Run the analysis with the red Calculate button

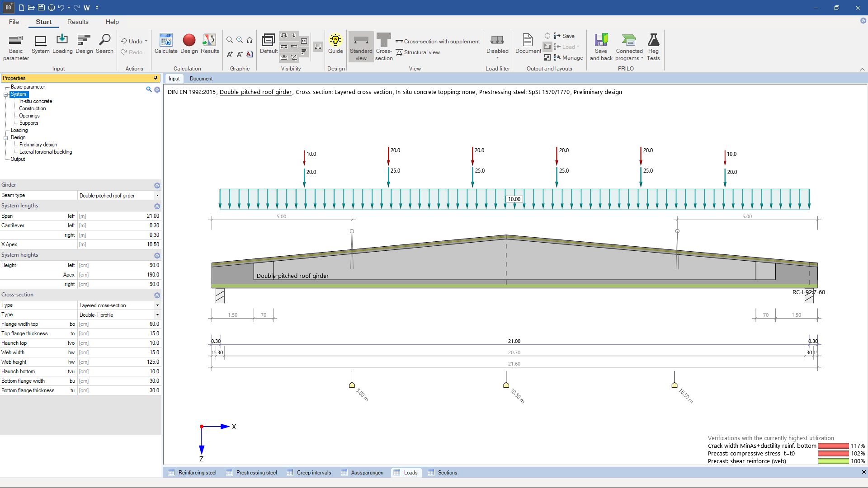(x=166, y=45)
